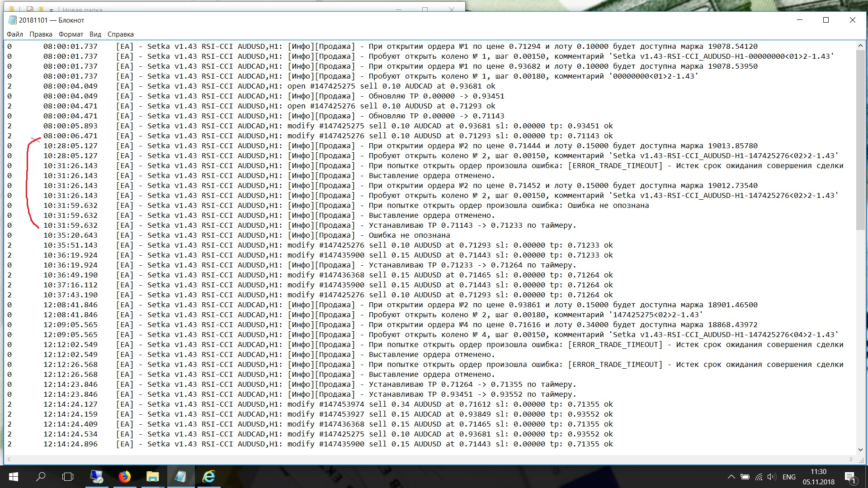Click the timestamp 10:37:43.190
Screen dimensions: 868x488
click(x=71, y=295)
